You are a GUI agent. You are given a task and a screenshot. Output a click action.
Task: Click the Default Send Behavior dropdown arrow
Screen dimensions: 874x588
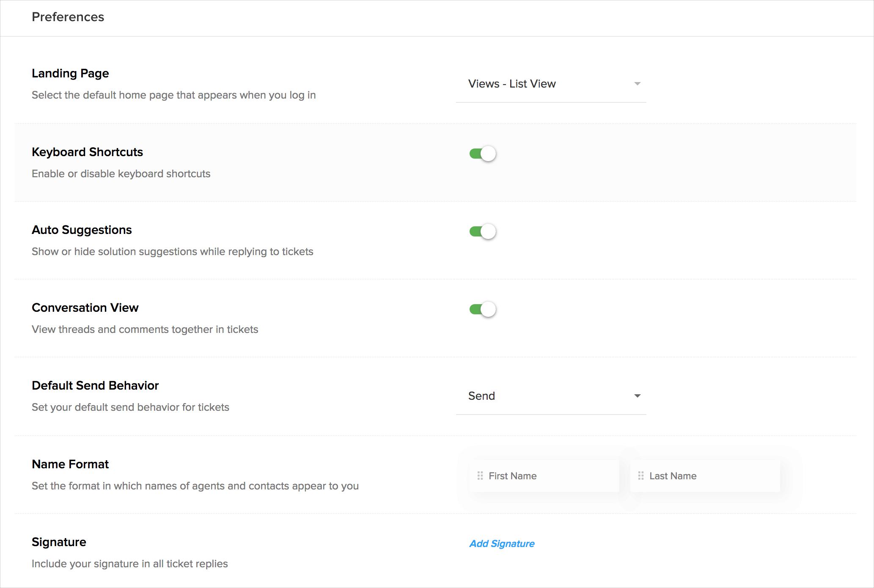click(x=637, y=396)
